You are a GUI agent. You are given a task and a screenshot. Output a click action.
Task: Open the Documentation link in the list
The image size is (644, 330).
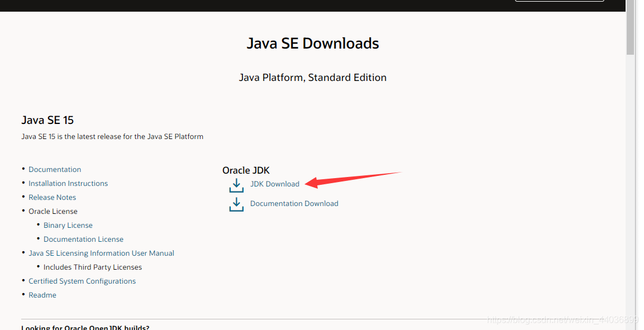55,170
